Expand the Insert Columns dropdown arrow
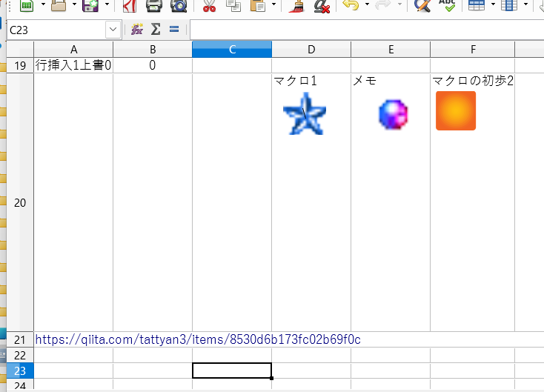 coord(525,4)
